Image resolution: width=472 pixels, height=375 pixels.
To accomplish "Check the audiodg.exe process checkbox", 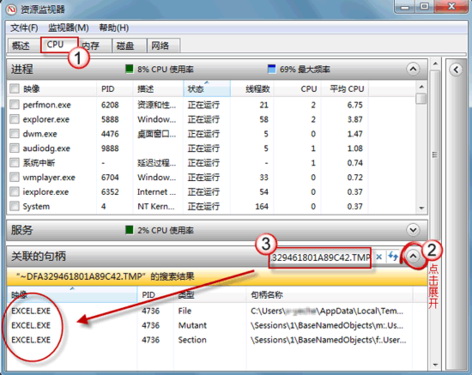I will (x=14, y=148).
